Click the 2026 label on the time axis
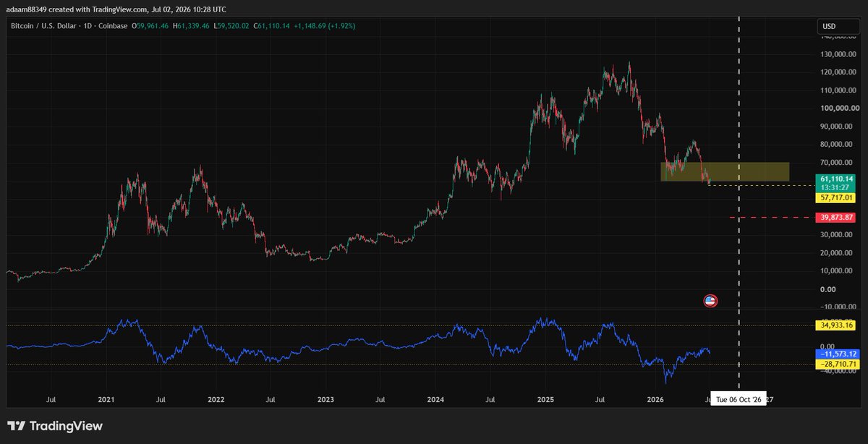Screen dimensions: 868x444 (x=655, y=399)
